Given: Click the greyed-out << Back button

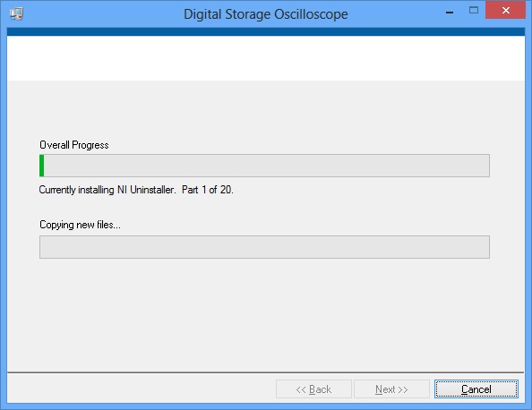Looking at the screenshot, I should [x=313, y=389].
